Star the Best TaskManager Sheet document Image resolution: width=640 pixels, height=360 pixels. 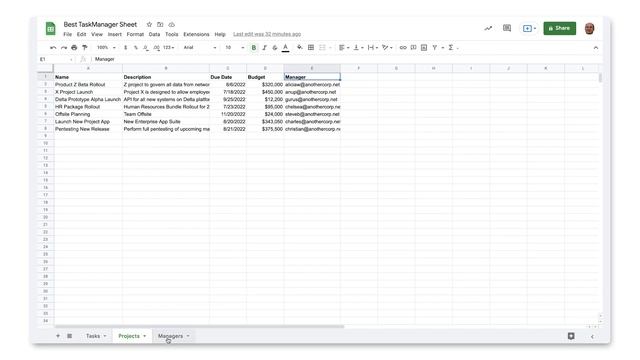[x=149, y=24]
